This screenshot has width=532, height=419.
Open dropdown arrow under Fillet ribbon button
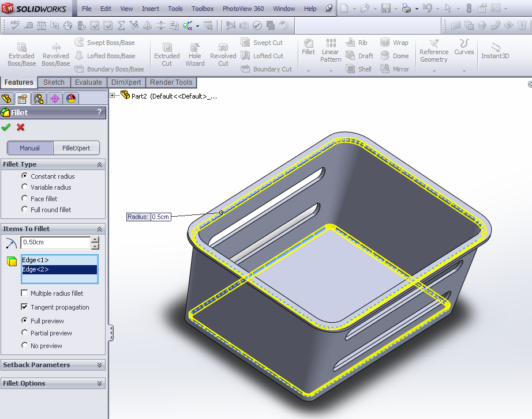tap(309, 71)
